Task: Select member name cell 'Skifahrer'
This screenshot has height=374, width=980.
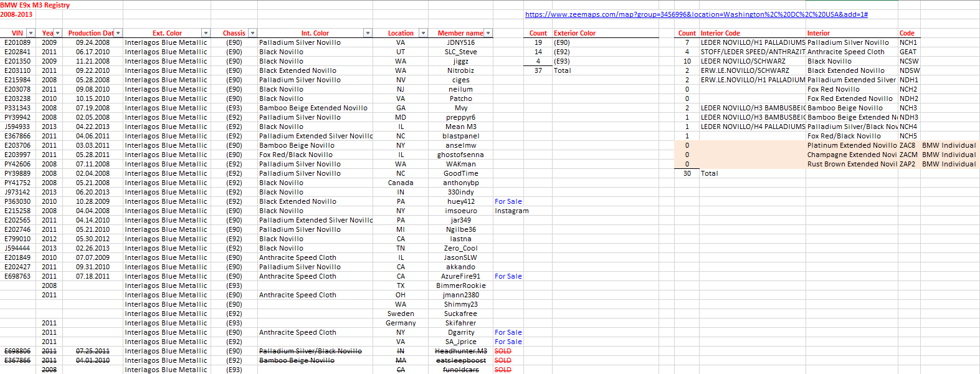Action: 461,323
